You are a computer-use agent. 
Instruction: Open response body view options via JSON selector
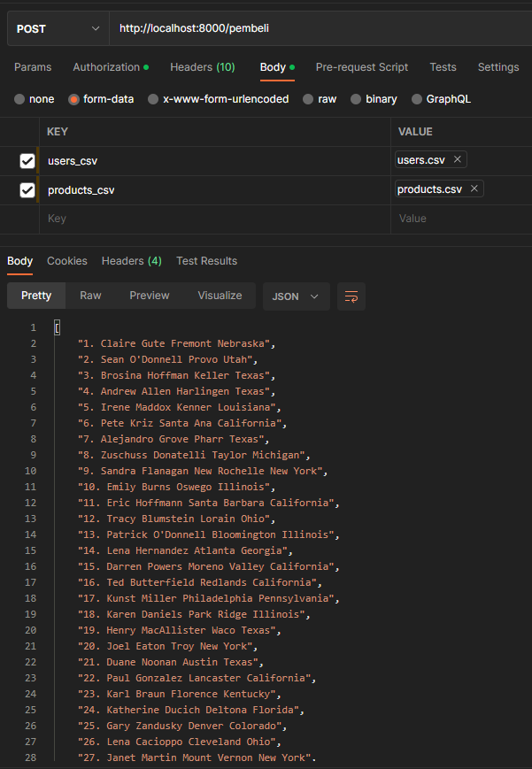(x=297, y=296)
